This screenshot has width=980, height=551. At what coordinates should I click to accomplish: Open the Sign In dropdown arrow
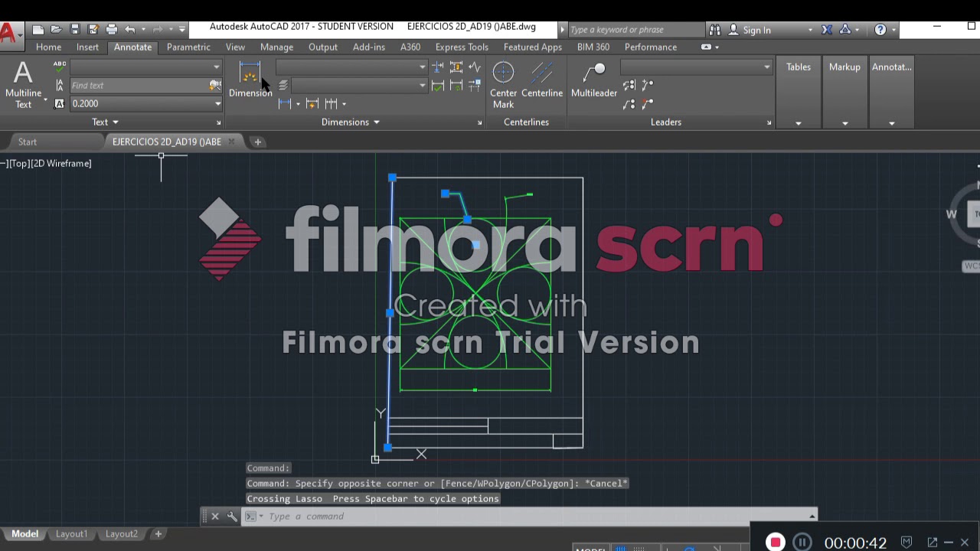[x=810, y=30]
